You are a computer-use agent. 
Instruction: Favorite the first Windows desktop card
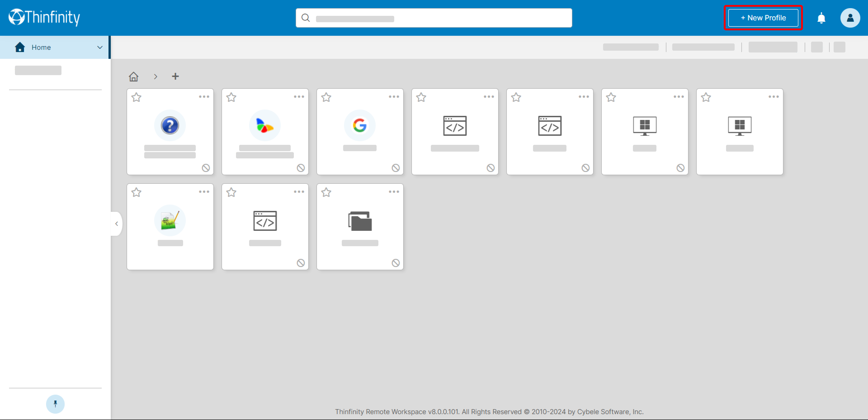tap(611, 98)
